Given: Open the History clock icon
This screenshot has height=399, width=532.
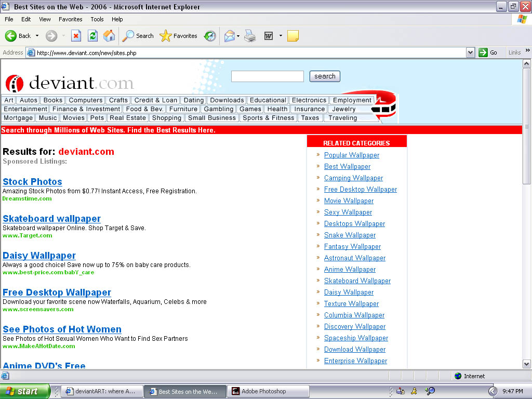Looking at the screenshot, I should (210, 36).
